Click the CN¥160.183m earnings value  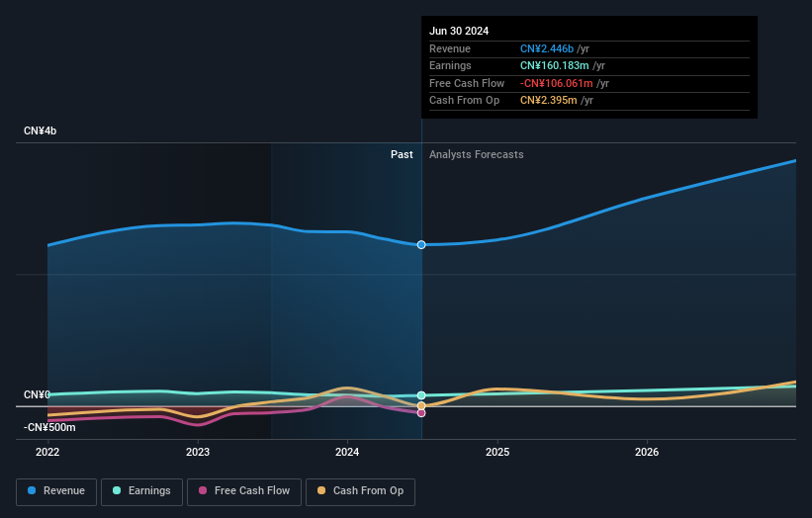(x=555, y=65)
